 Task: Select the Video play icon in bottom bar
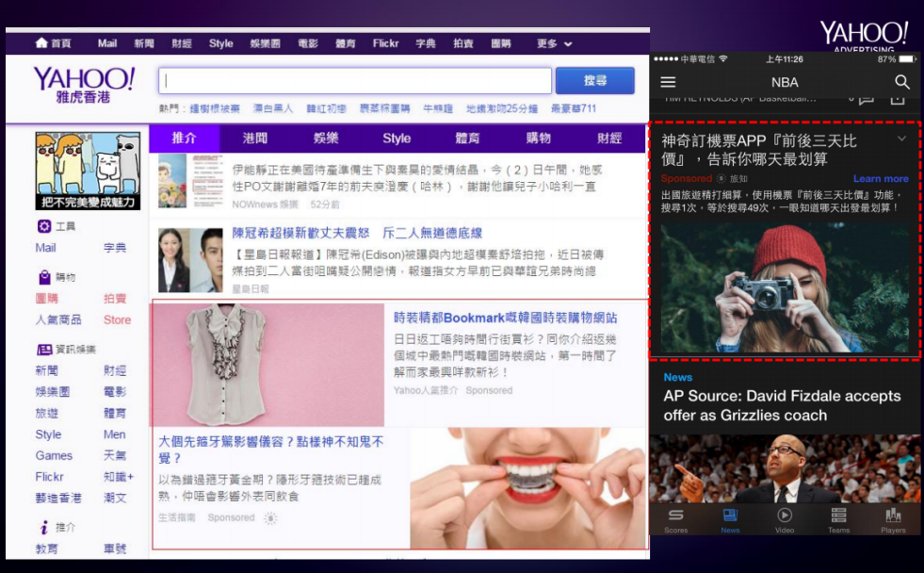[785, 516]
